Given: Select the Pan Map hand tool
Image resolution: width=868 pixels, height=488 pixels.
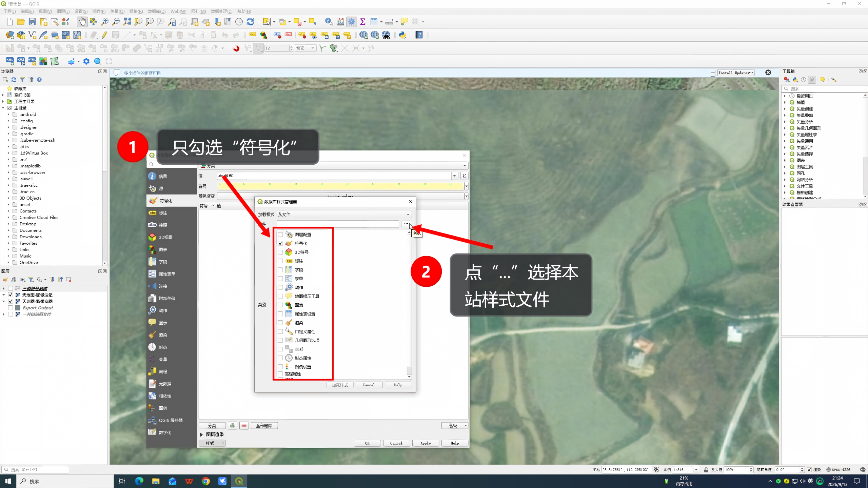Looking at the screenshot, I should [x=82, y=22].
